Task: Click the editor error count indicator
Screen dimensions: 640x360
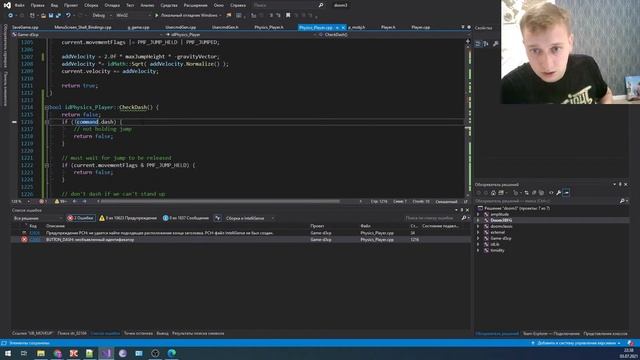Action: point(42,201)
